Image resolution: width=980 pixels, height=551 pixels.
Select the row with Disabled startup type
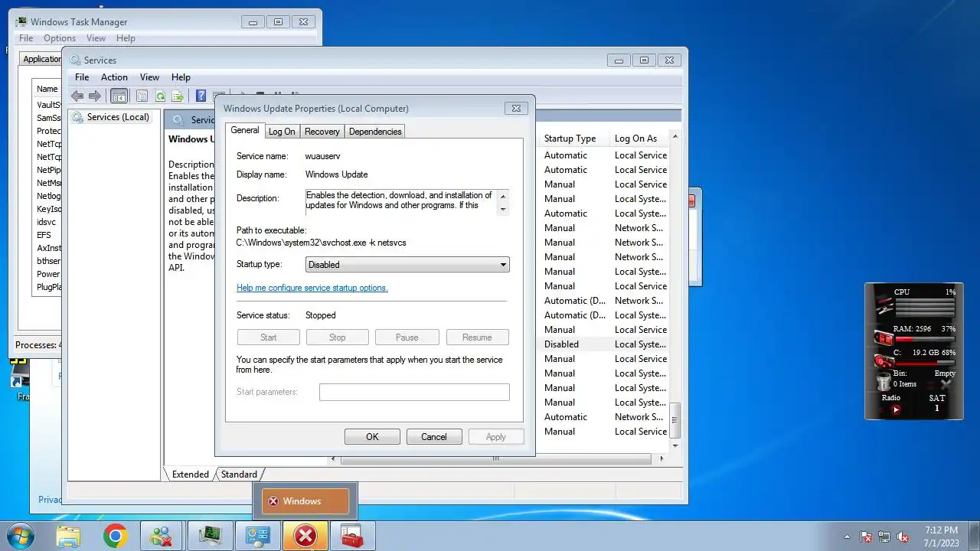[605, 344]
